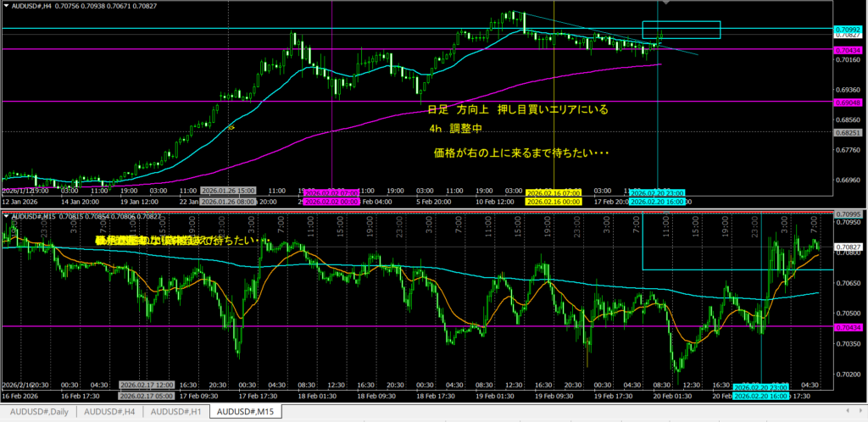Viewport: 868px width, 422px height.
Task: Select the AUDUSD#,H1 chart tab
Action: (x=175, y=412)
